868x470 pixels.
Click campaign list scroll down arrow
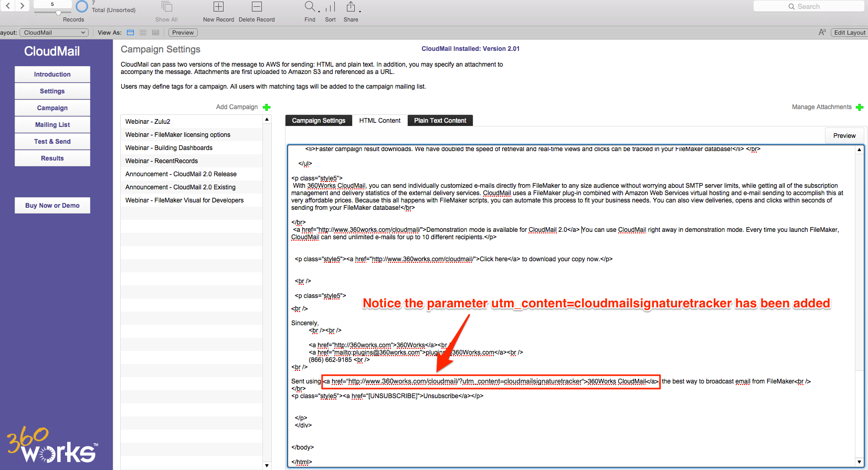pos(267,465)
